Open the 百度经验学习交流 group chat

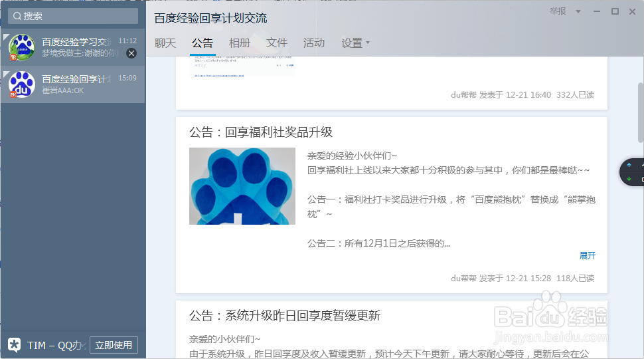point(73,47)
